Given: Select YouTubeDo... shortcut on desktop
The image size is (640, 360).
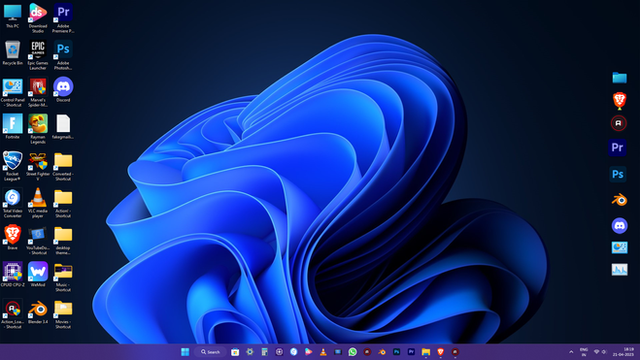Looking at the screenshot, I should pyautogui.click(x=38, y=240).
